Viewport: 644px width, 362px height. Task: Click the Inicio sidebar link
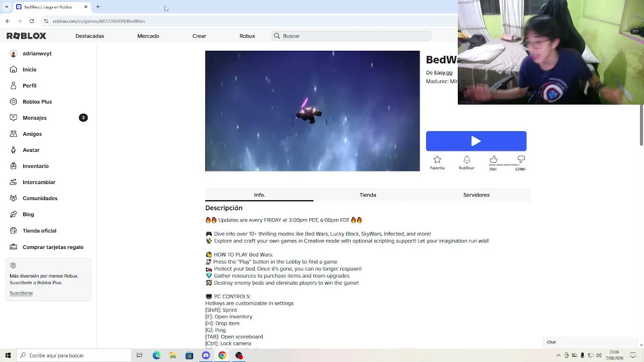click(x=29, y=69)
